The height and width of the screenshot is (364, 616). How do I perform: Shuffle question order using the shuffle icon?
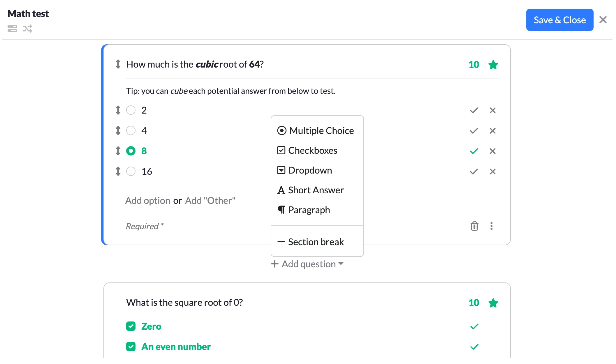click(27, 29)
